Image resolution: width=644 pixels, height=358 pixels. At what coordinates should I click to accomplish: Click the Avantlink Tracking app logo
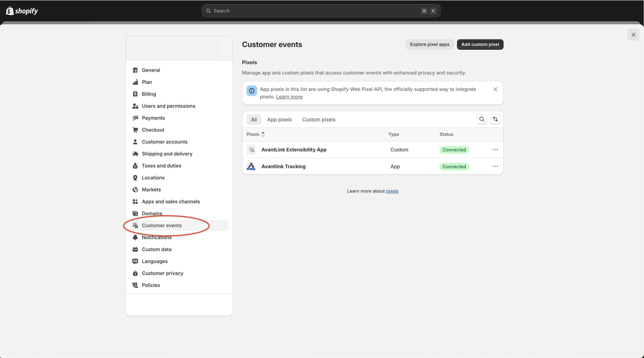coord(251,166)
